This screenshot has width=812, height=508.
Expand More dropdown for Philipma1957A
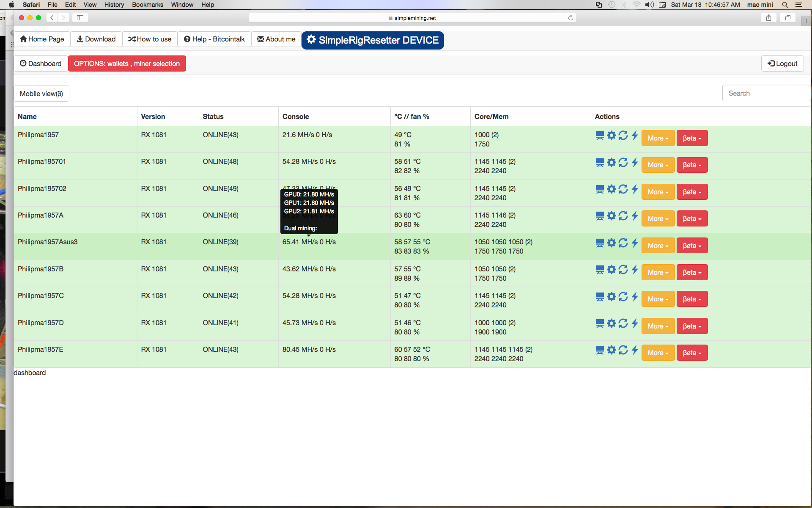point(658,218)
